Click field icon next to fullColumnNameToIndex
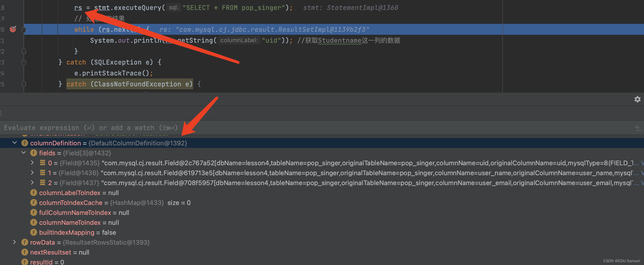Image resolution: width=644 pixels, height=265 pixels. click(x=33, y=213)
